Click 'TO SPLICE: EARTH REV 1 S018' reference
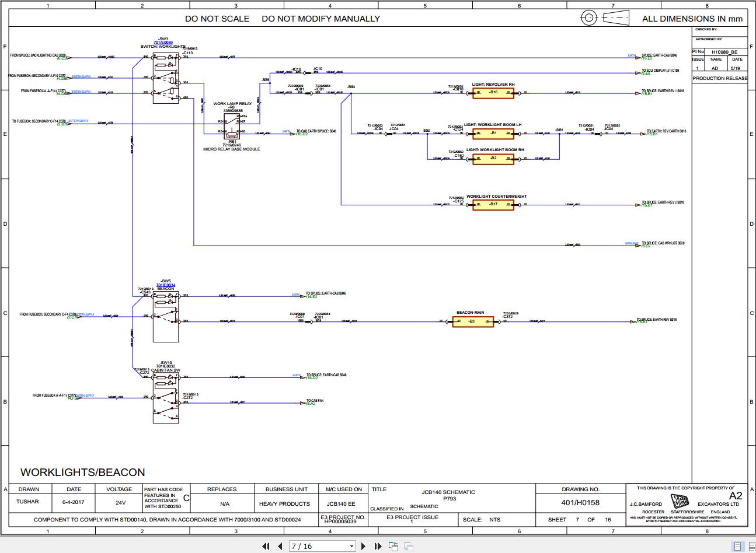 pos(663,91)
